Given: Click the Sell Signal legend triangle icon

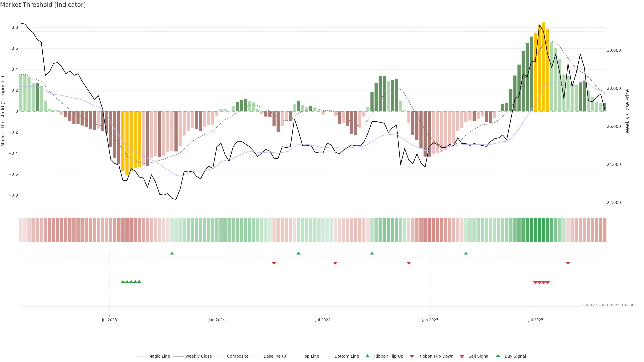Looking at the screenshot, I should tap(462, 356).
